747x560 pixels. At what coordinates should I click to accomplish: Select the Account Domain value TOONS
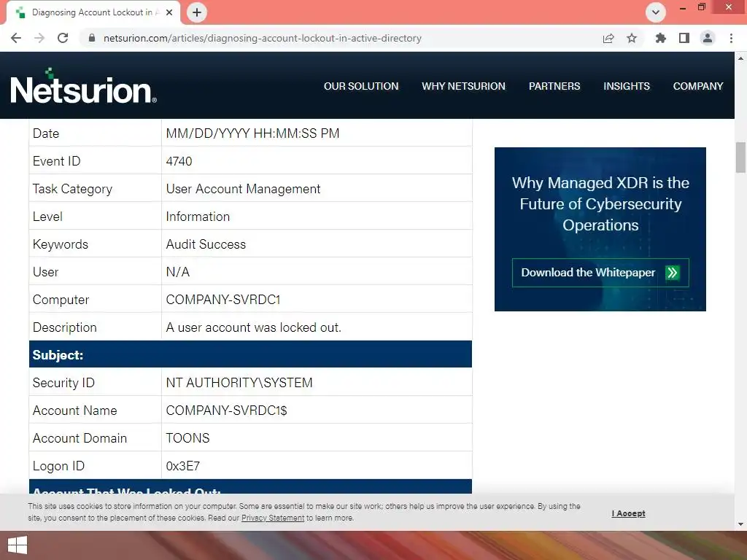[187, 438]
